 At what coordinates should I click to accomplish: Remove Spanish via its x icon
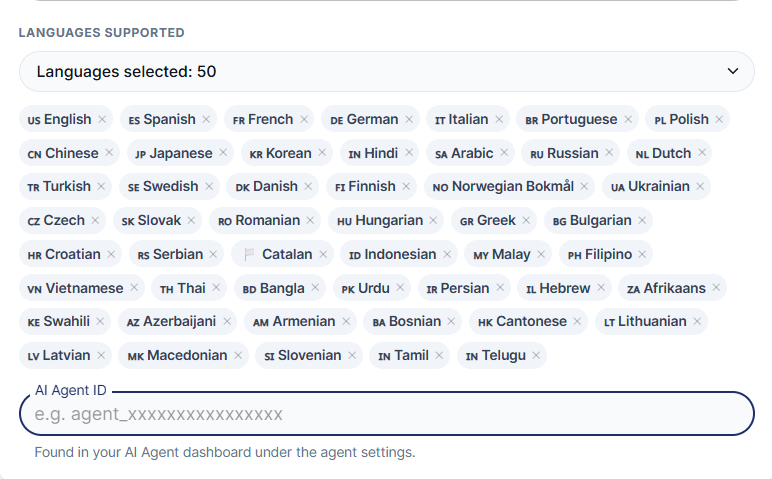(206, 119)
